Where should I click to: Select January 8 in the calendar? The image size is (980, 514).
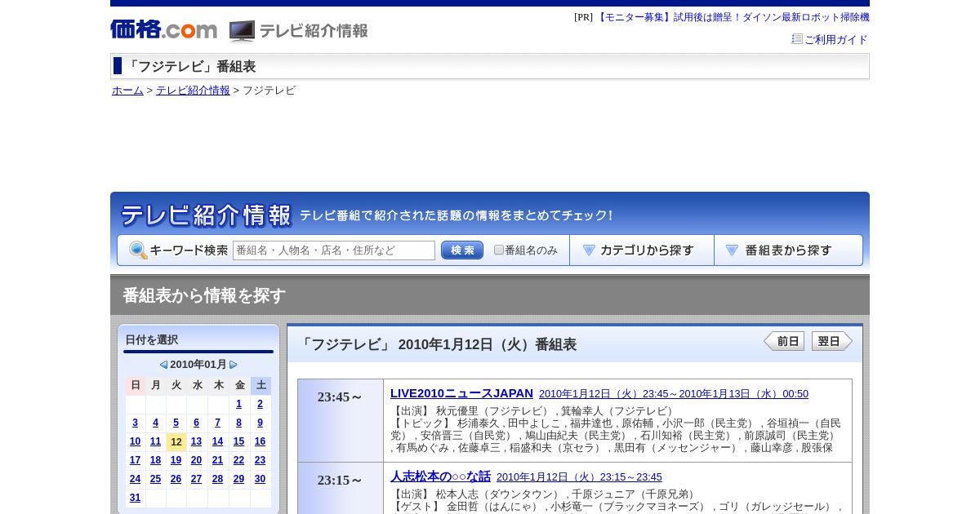[x=239, y=423]
